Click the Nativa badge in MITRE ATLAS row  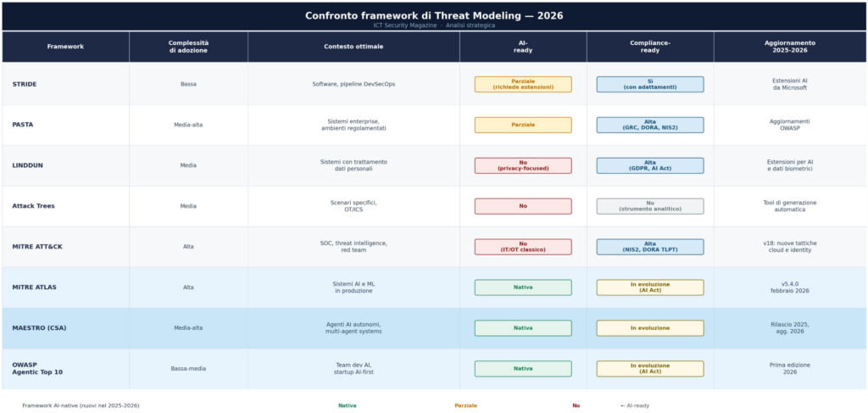pos(523,287)
